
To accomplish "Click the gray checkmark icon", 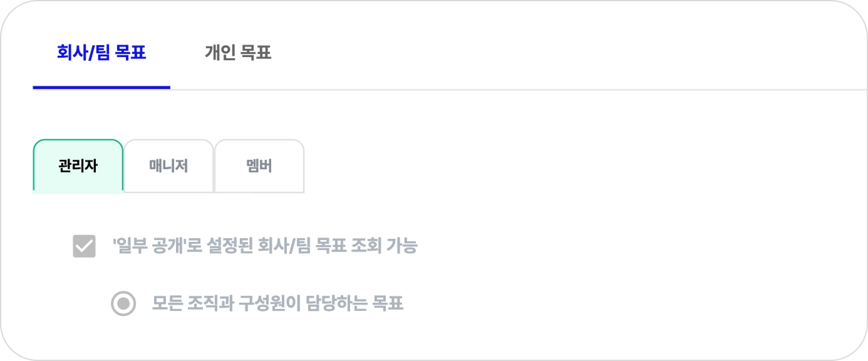I will 85,246.
